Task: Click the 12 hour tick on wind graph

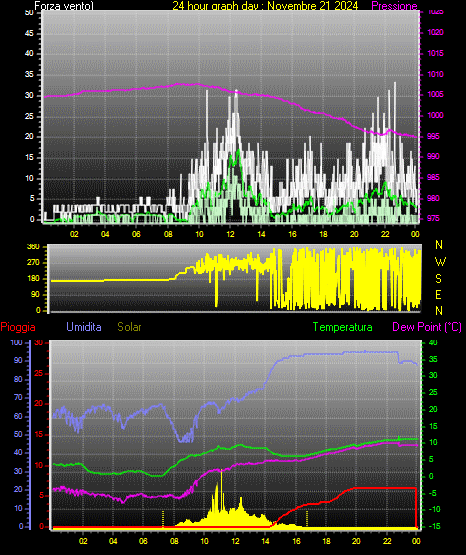Action: coord(230,234)
